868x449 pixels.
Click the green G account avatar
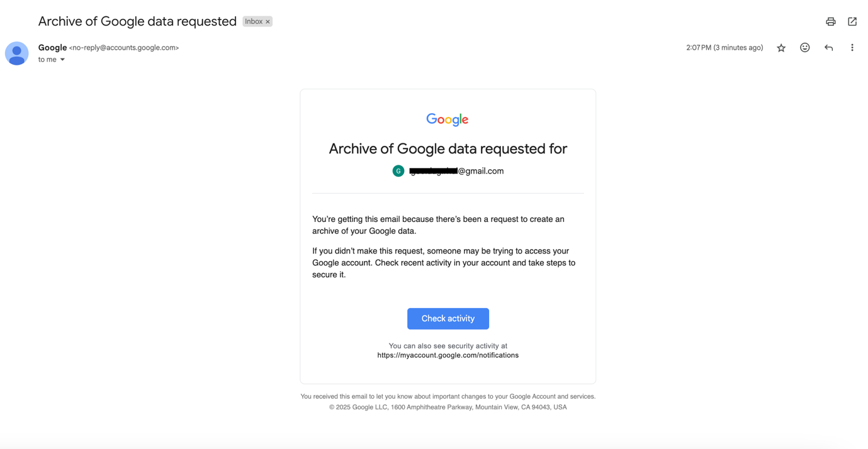(398, 171)
